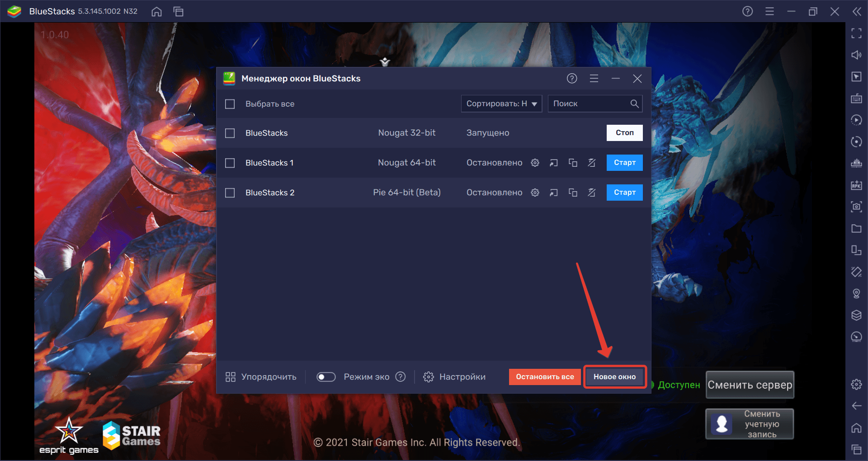Image resolution: width=868 pixels, height=461 pixels.
Task: Open 'Настройки' in window manager footer
Action: (454, 377)
